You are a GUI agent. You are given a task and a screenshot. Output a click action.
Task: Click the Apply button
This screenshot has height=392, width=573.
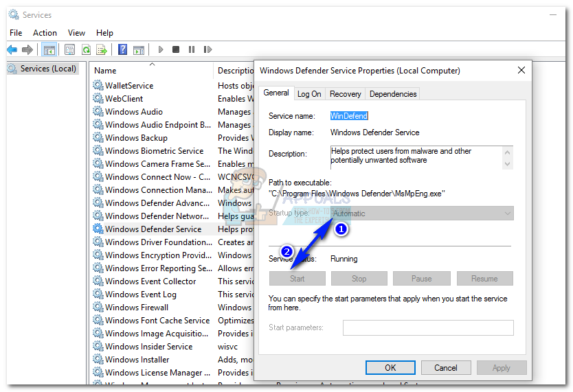coord(502,367)
